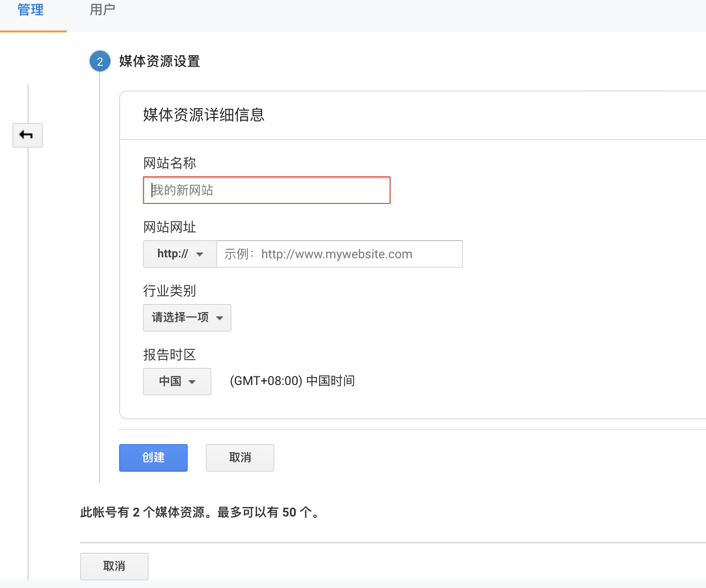Click the website URL input field
This screenshot has height=588, width=706.
point(340,254)
